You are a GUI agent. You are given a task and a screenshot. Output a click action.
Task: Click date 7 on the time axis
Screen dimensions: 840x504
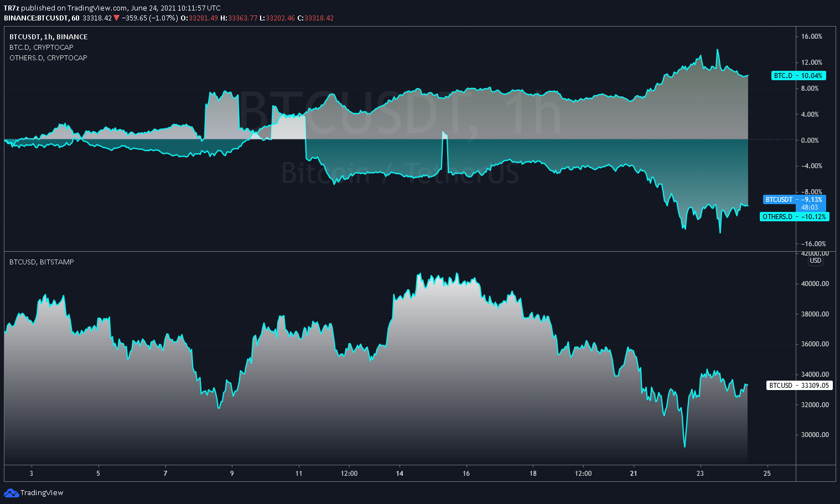165,474
